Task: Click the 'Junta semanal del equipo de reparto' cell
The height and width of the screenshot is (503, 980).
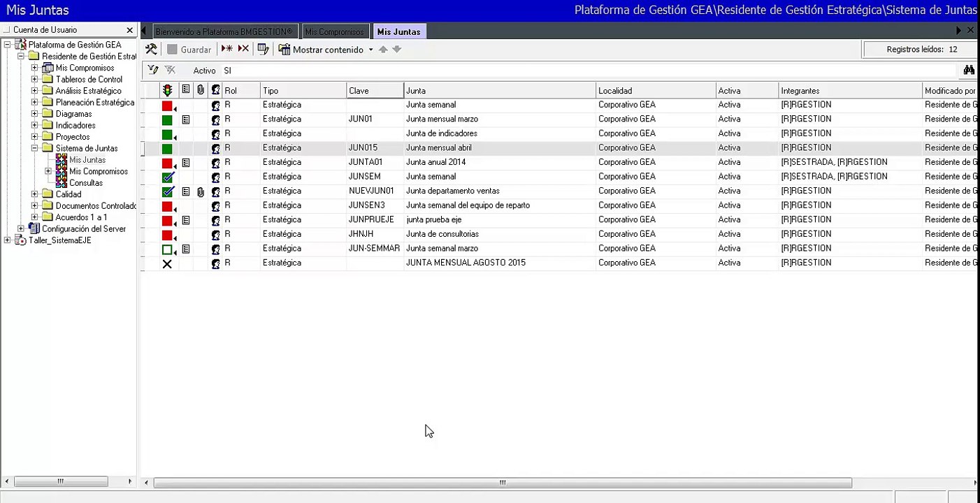Action: pyautogui.click(x=500, y=205)
